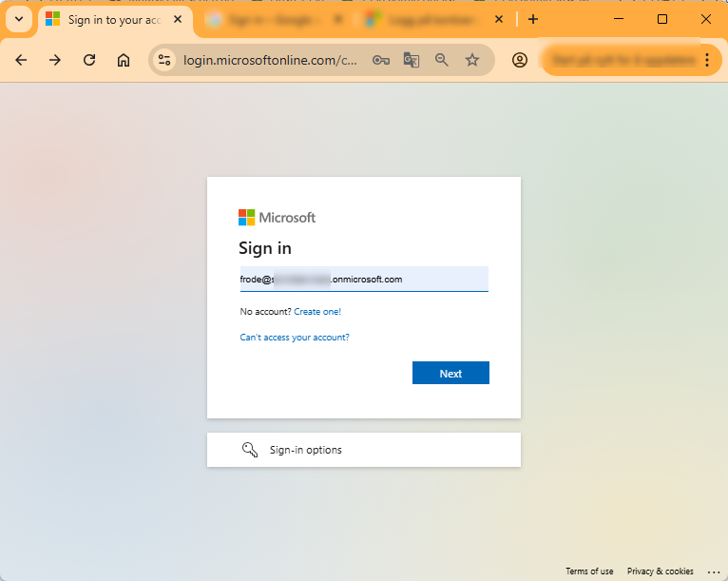Screen dimensions: 728x581
Task: Click the Next button
Action: (x=450, y=373)
